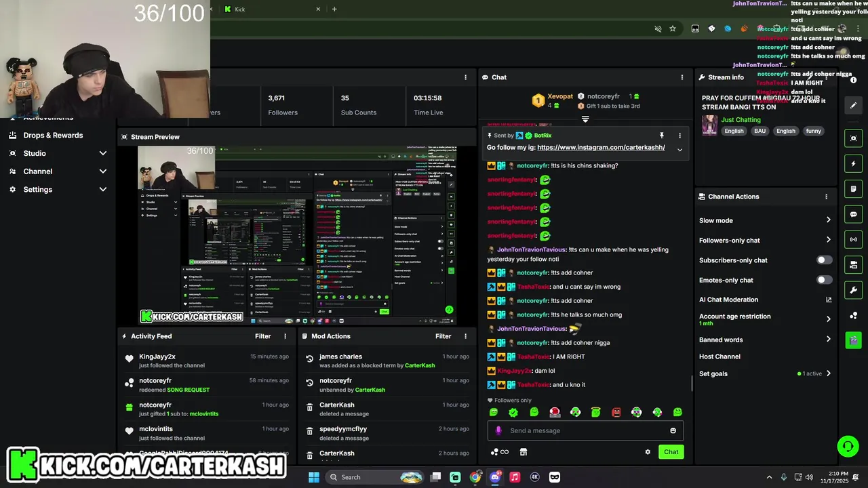Click the channel points infinity icon
Viewport: 868px width, 488px height.
500,452
